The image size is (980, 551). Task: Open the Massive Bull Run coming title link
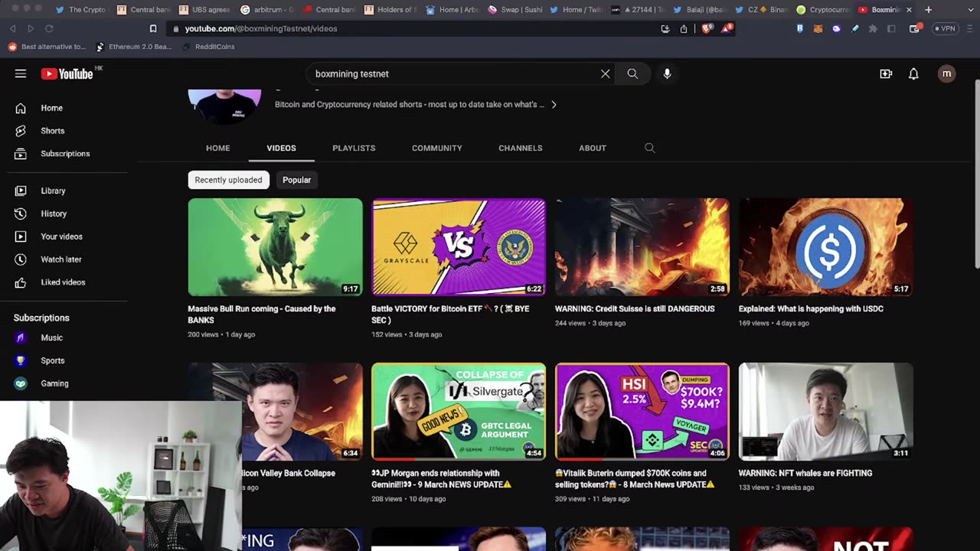pyautogui.click(x=262, y=315)
